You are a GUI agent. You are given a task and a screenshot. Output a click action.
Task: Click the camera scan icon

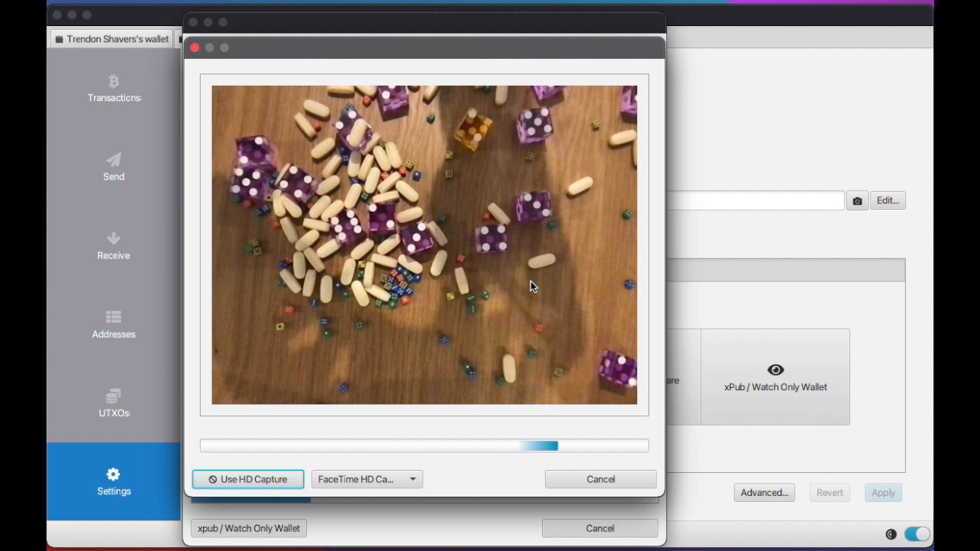tap(857, 201)
